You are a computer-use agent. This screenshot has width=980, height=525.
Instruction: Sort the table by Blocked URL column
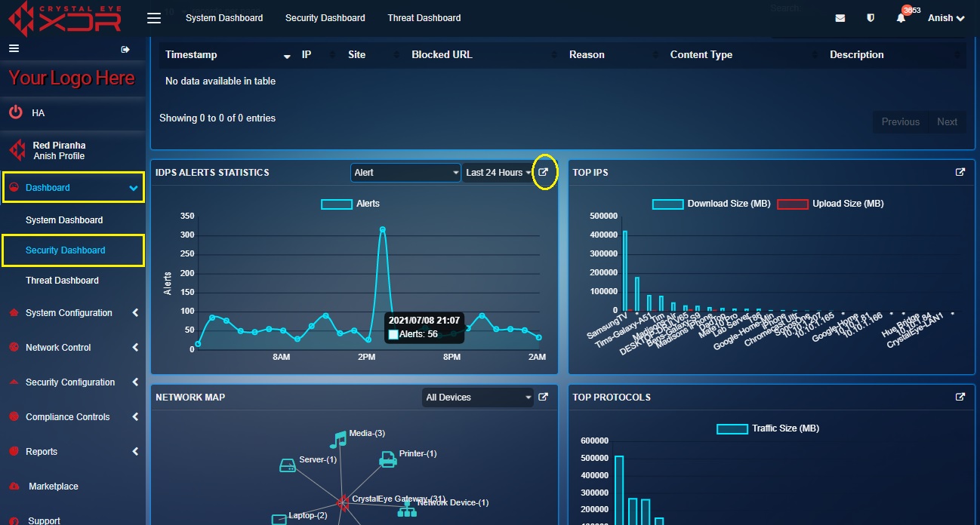484,55
